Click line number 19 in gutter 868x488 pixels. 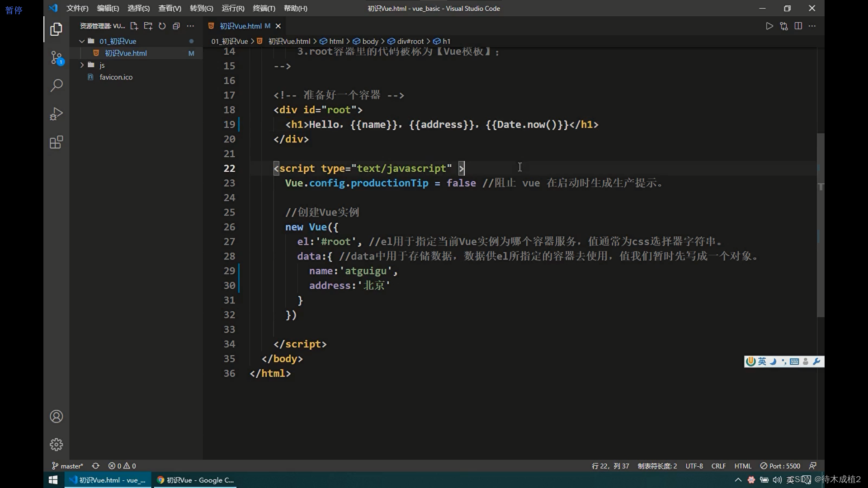point(229,125)
